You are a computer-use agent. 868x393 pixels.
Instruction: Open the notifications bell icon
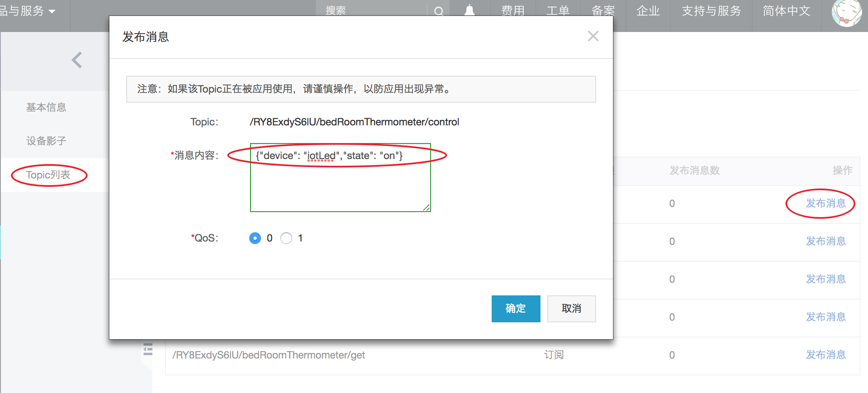469,11
